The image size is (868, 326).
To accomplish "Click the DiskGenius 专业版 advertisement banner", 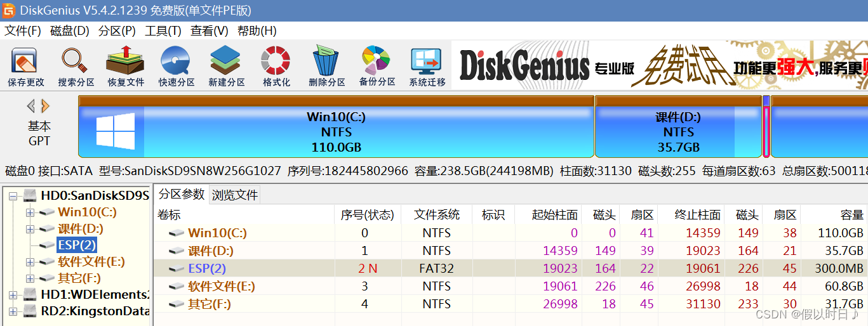I will (x=659, y=66).
